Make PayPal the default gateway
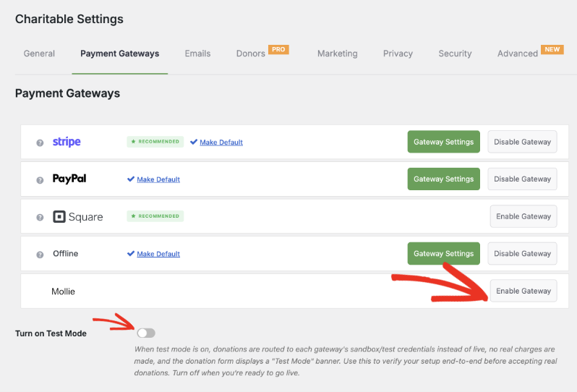Viewport: 577px width, 392px height. 158,179
